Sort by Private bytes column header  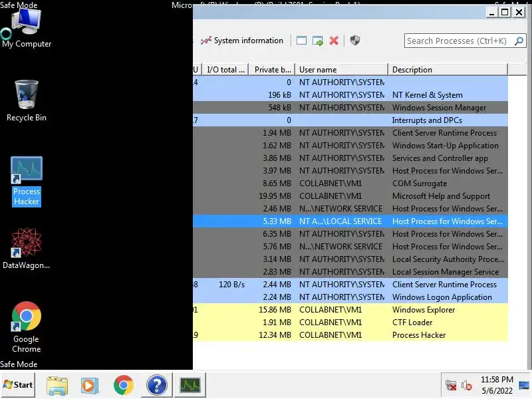click(273, 70)
